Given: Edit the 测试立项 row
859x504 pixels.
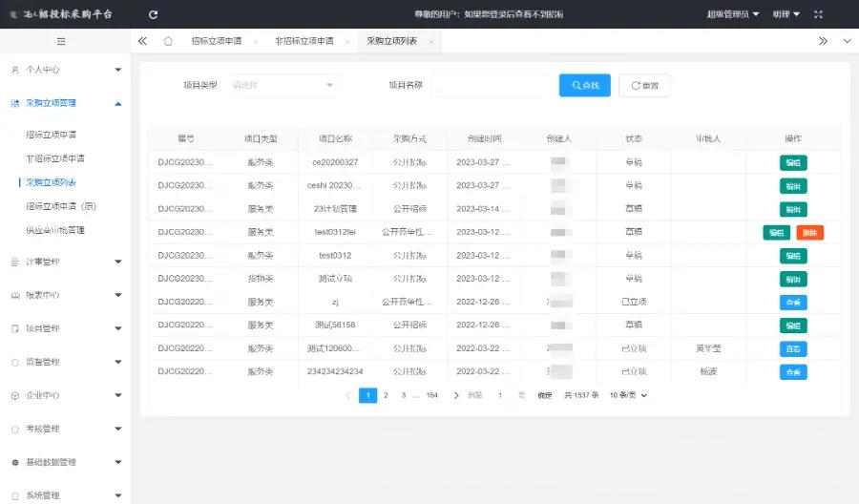Looking at the screenshot, I should click(x=793, y=280).
